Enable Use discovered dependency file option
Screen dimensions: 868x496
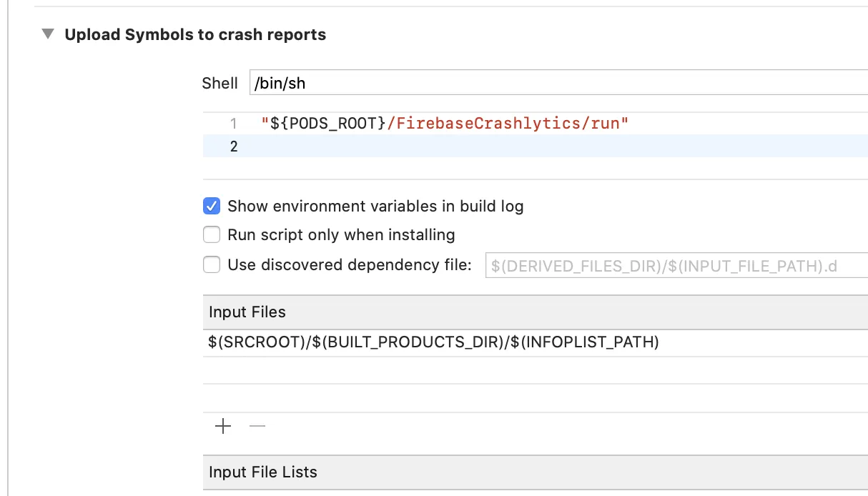[x=212, y=265]
